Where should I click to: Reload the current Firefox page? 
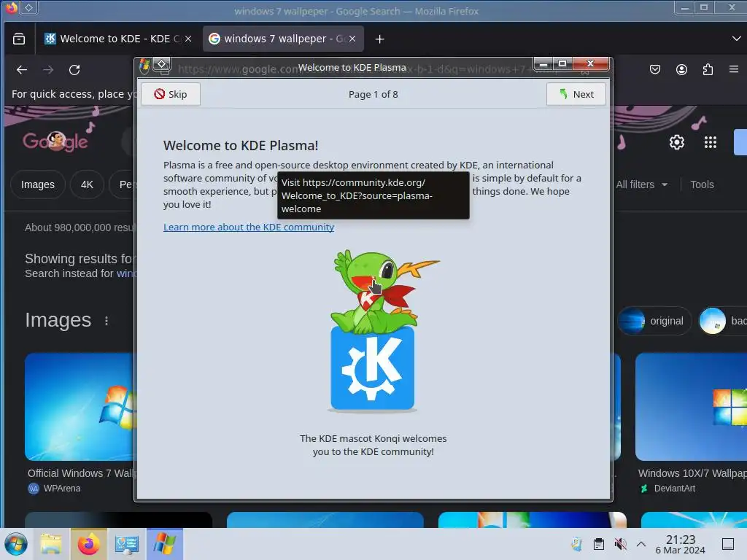(x=74, y=70)
